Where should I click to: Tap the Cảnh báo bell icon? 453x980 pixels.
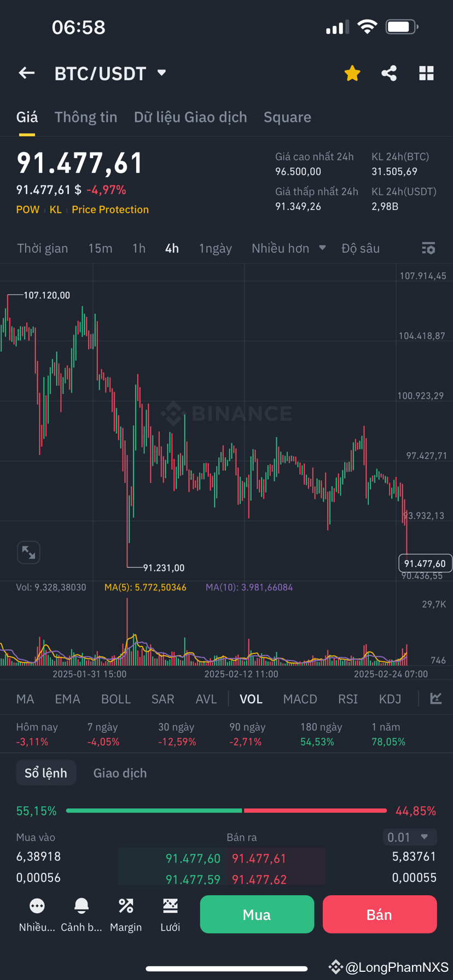82,906
